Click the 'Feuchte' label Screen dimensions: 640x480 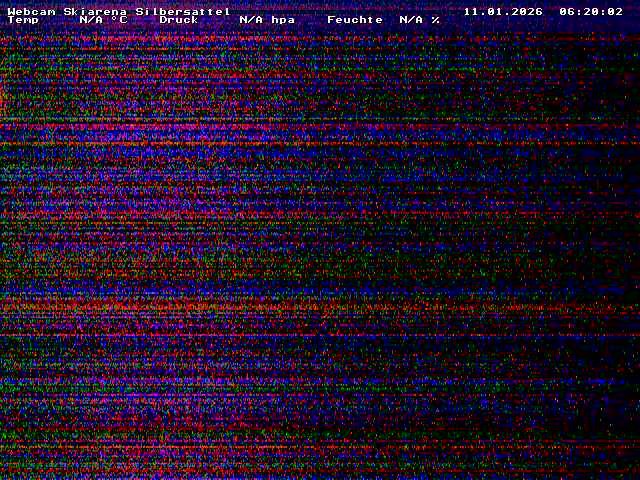tap(355, 20)
